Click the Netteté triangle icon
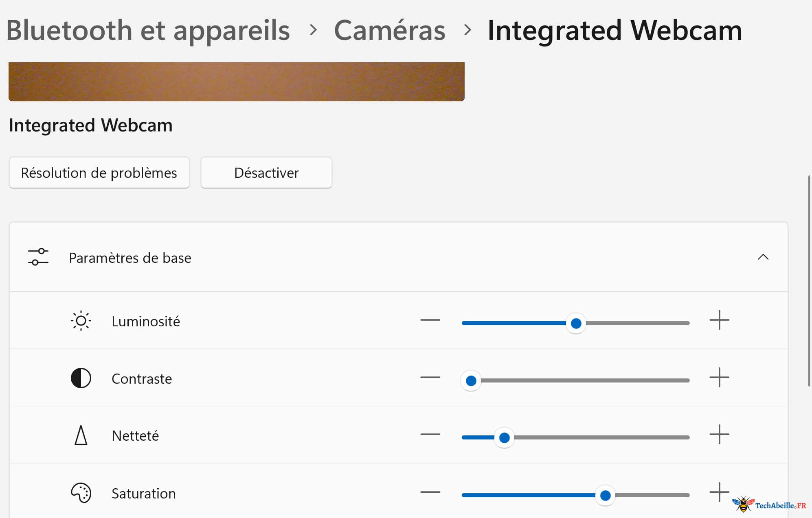This screenshot has width=812, height=518. (81, 435)
